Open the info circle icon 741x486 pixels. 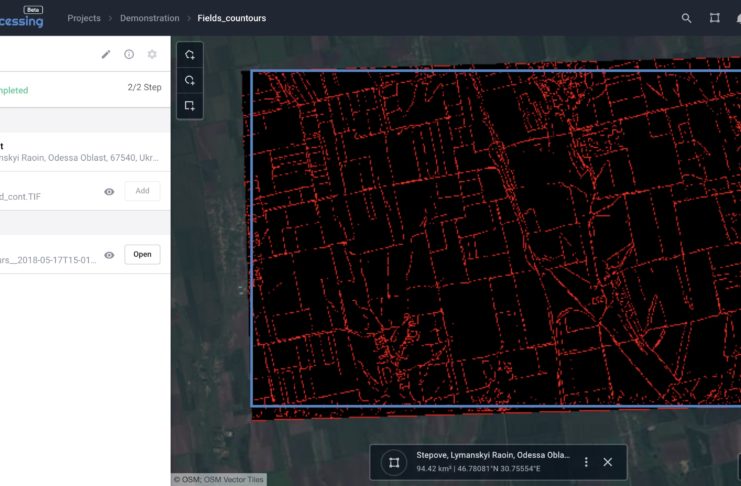pos(129,54)
